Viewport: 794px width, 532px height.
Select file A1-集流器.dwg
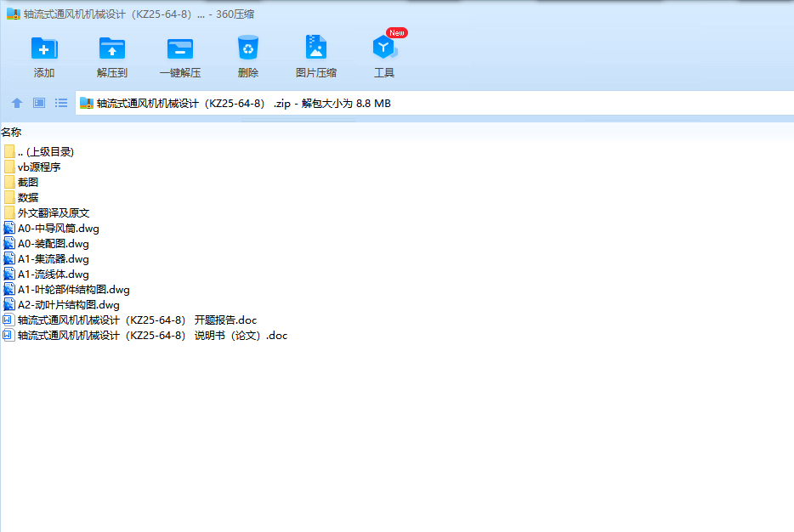46,259
